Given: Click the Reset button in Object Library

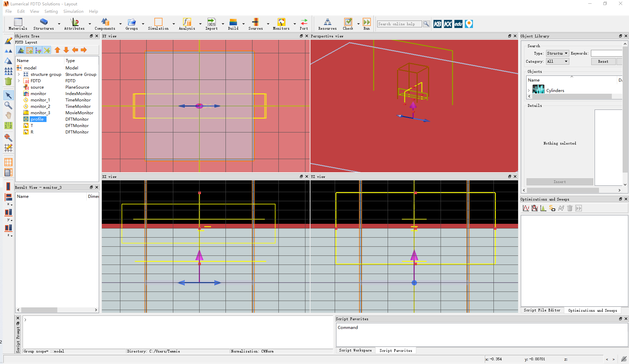Looking at the screenshot, I should pyautogui.click(x=603, y=61).
